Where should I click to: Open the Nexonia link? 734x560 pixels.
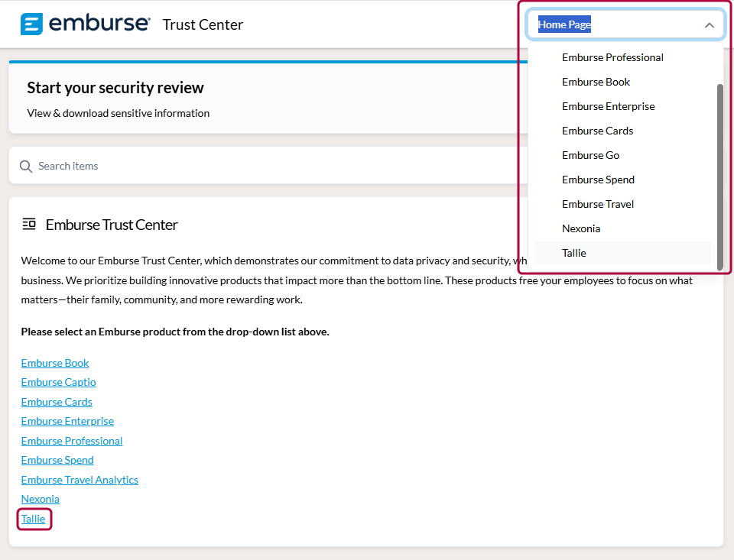pyautogui.click(x=41, y=499)
